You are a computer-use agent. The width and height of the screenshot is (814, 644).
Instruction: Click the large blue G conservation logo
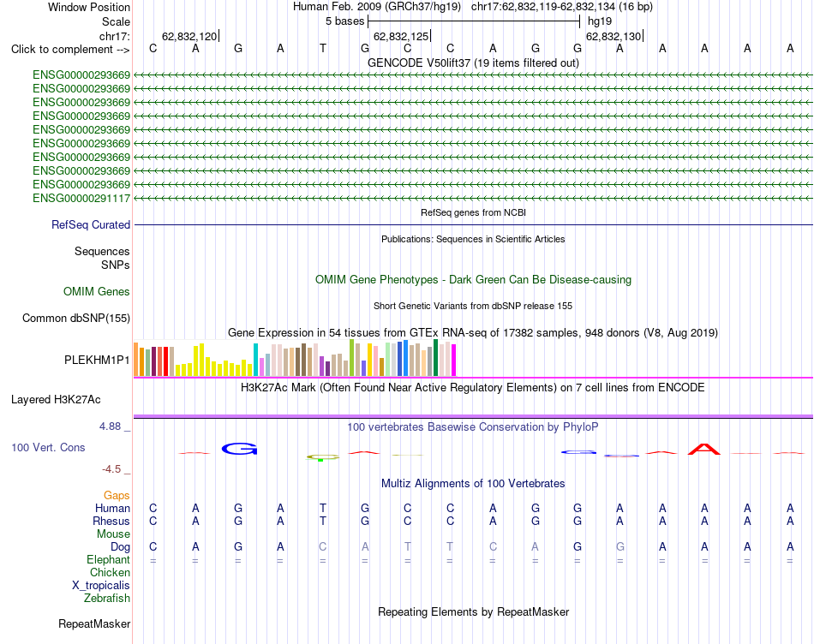click(239, 449)
